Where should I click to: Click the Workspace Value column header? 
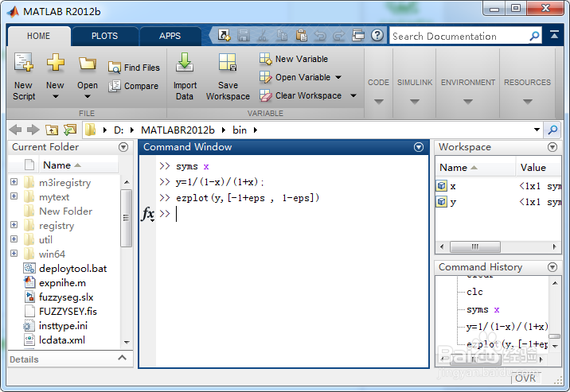coord(538,168)
